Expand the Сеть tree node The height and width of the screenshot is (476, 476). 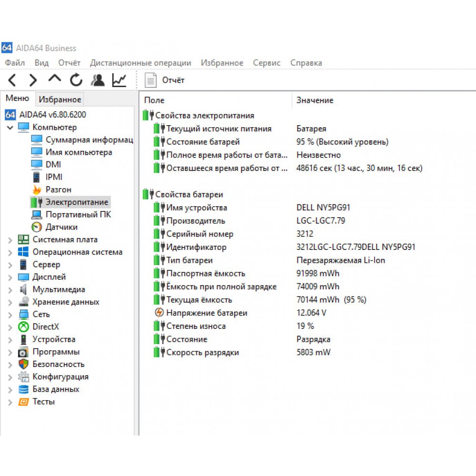point(10,315)
